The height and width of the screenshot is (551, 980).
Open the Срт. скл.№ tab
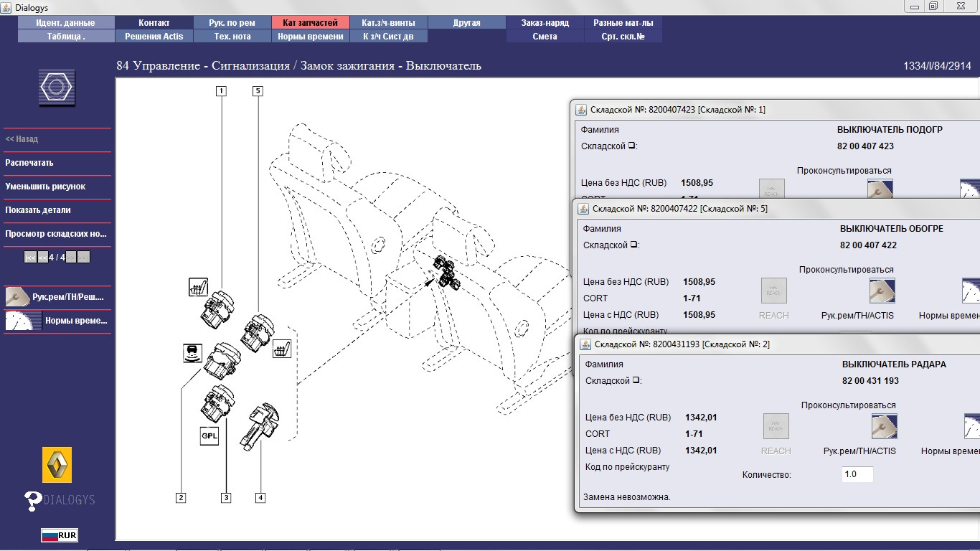(x=623, y=37)
